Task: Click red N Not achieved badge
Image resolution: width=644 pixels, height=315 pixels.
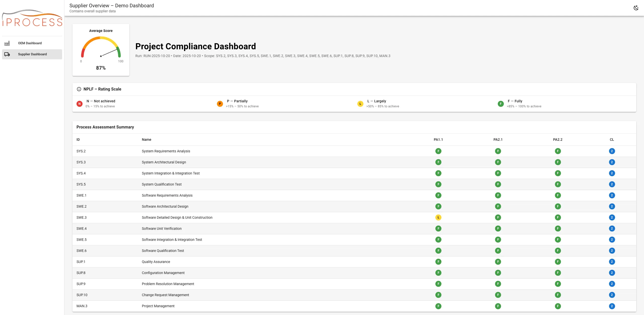Action: 80,104
